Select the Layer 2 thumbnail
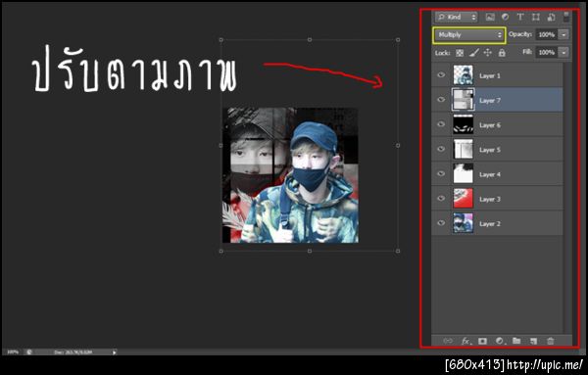The image size is (588, 375). tap(464, 223)
